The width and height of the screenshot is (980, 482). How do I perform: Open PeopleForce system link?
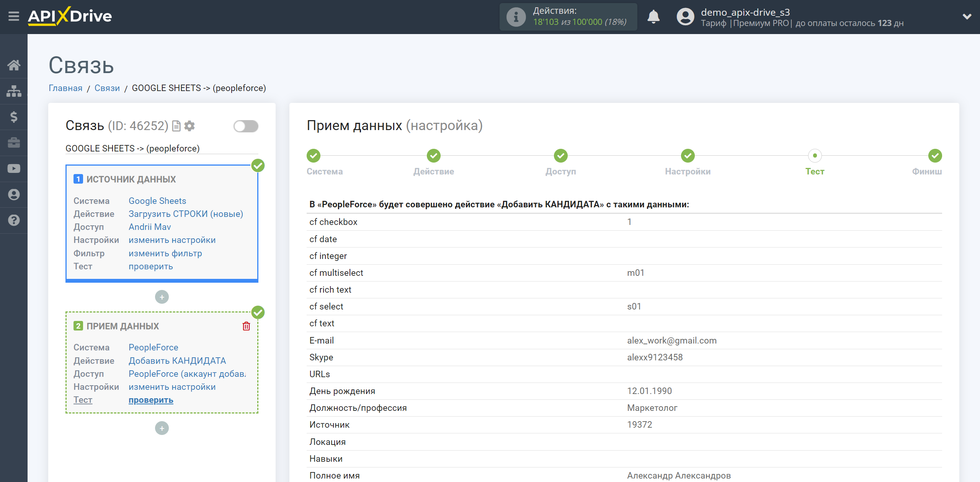[154, 347]
